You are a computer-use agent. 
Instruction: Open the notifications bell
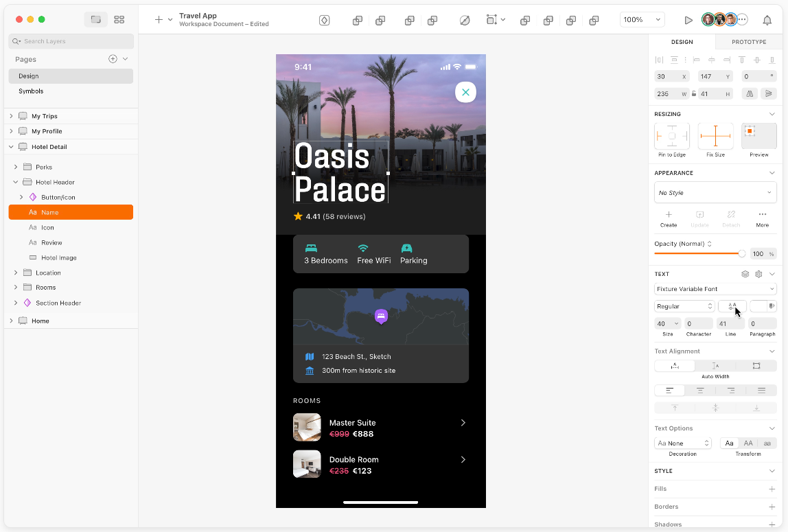[767, 20]
